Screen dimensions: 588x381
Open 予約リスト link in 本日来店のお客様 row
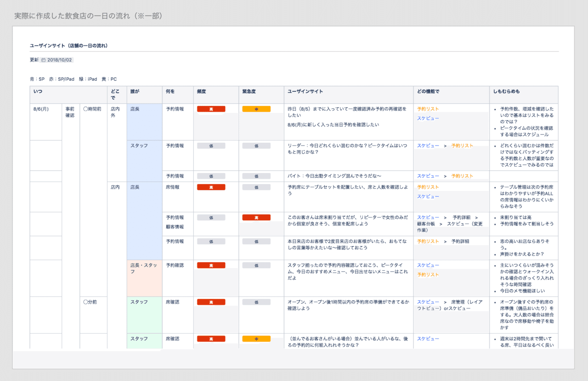pyautogui.click(x=428, y=241)
